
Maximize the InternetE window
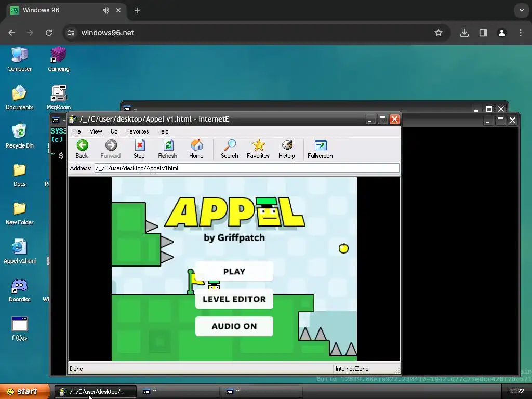click(382, 119)
